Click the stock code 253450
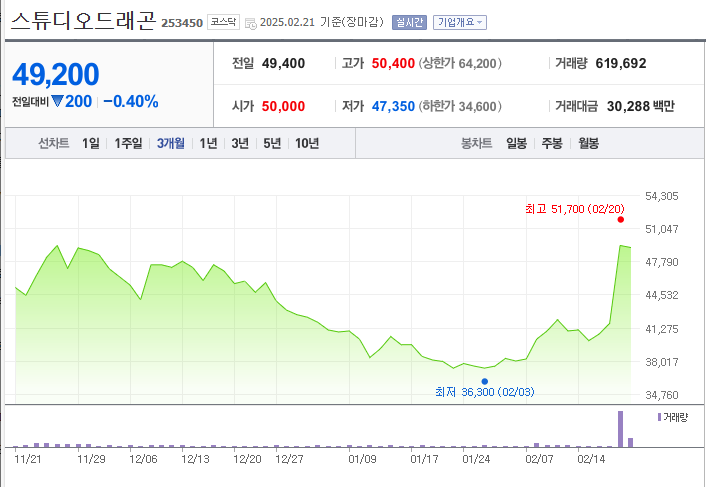This screenshot has width=706, height=487. click(x=182, y=23)
